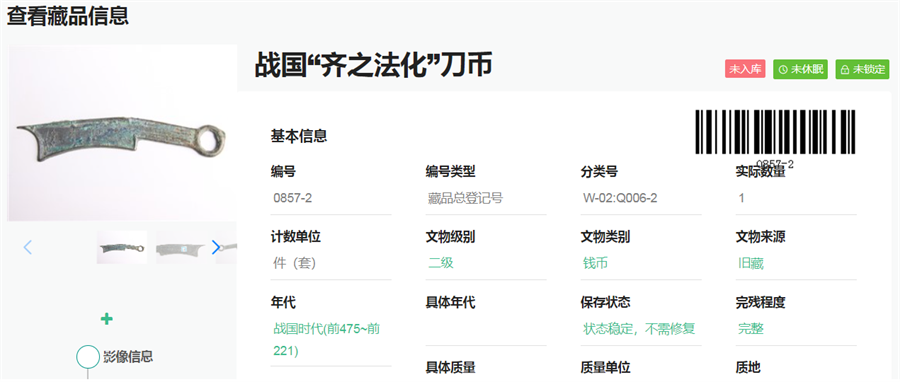This screenshot has width=900, height=382.
Task: Click the 文物来源 value 旧藏
Action: click(x=751, y=263)
